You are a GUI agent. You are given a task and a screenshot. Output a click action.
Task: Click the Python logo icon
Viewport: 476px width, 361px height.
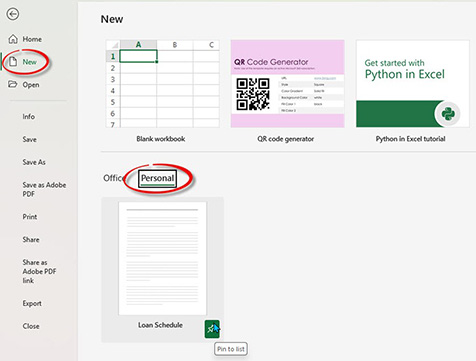pos(448,114)
